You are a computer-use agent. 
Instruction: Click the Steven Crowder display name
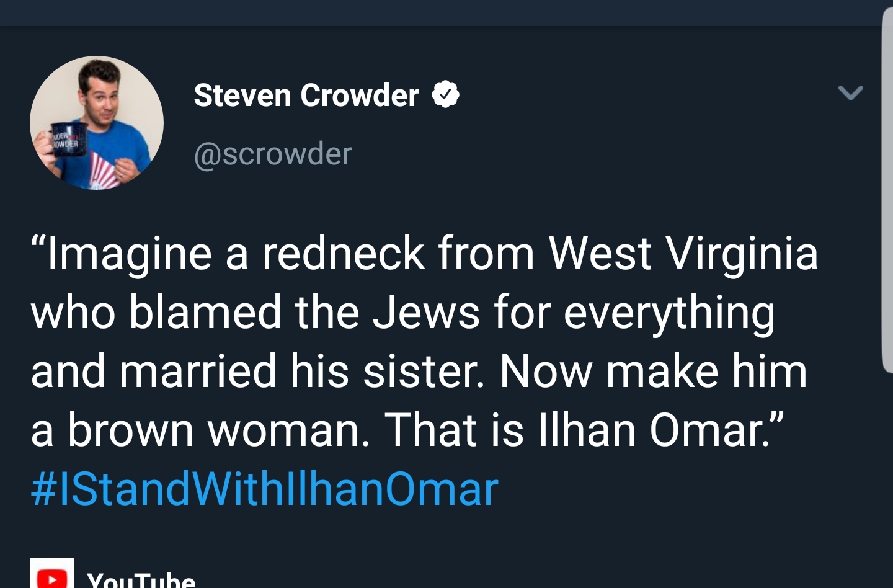click(306, 95)
